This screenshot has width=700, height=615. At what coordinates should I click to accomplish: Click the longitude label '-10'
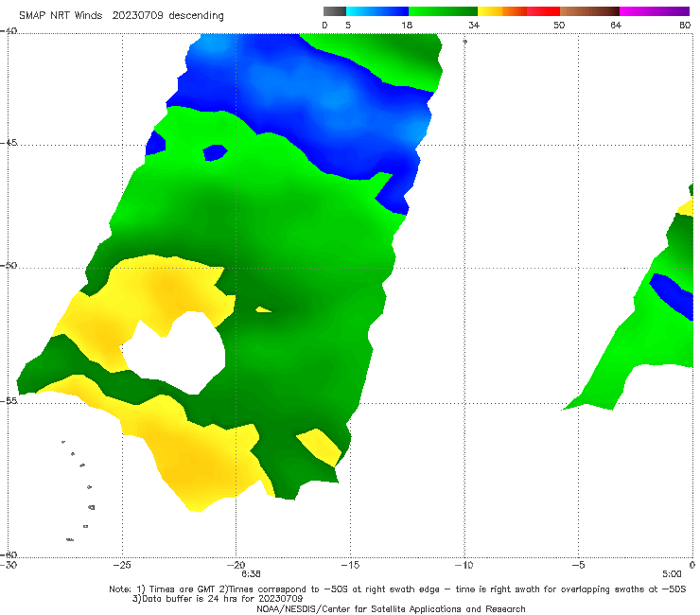(464, 565)
